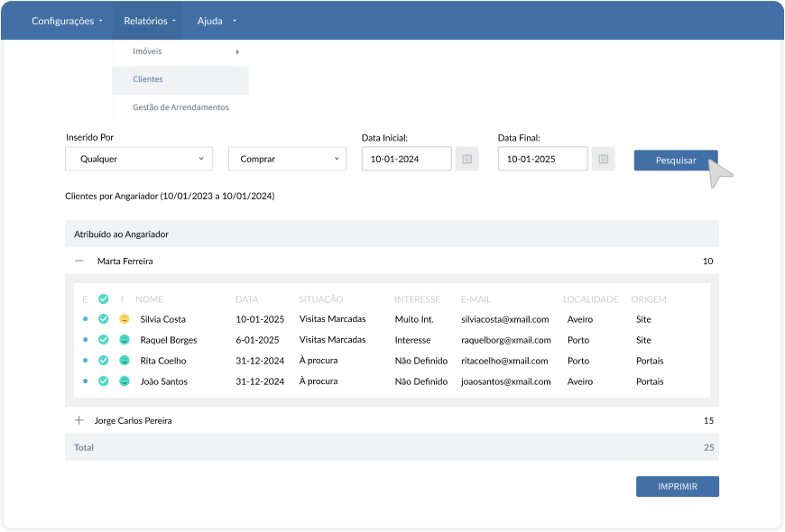Viewport: 785px width, 532px height.
Task: Open the Data Final calendar picker icon
Action: (604, 159)
